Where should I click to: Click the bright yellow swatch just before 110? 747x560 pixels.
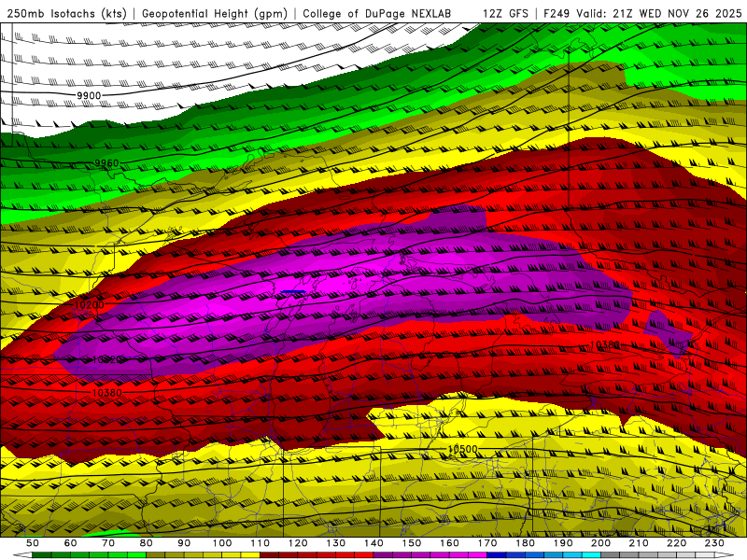pyautogui.click(x=250, y=555)
